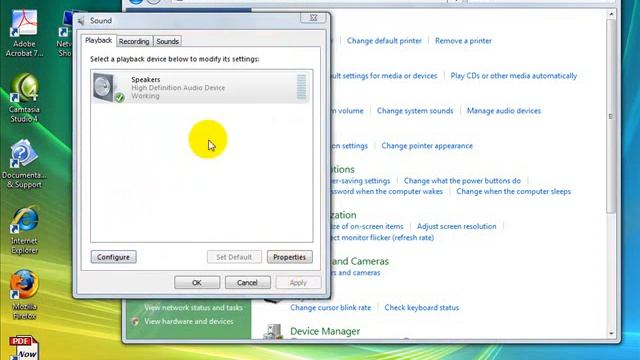Switch to the Recording tab
Screen dimensions: 640x360
[134, 41]
